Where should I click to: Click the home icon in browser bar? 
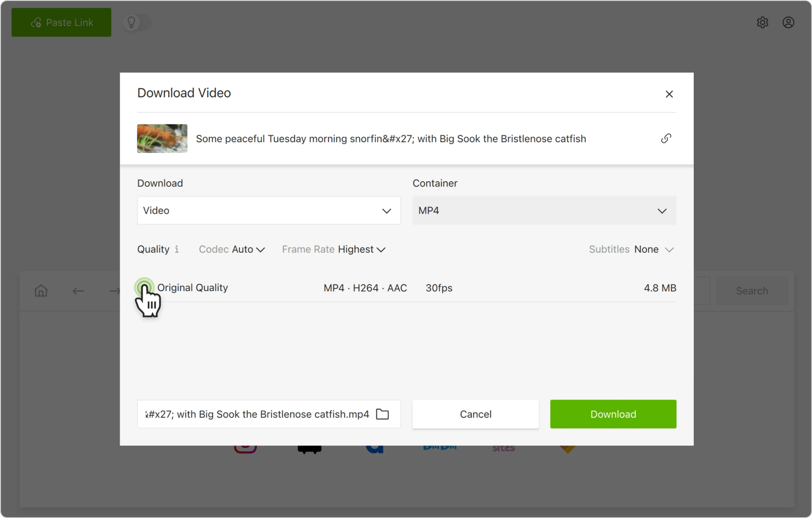pyautogui.click(x=41, y=291)
